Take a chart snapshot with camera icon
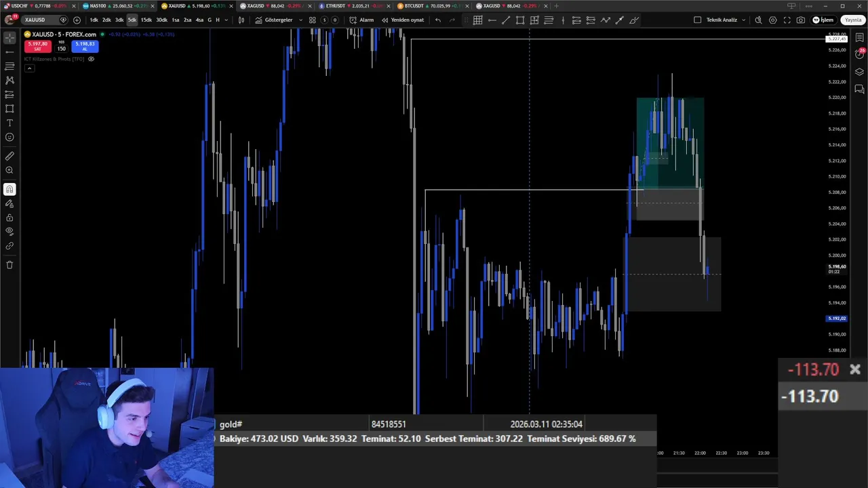The height and width of the screenshot is (488, 868). click(x=801, y=20)
